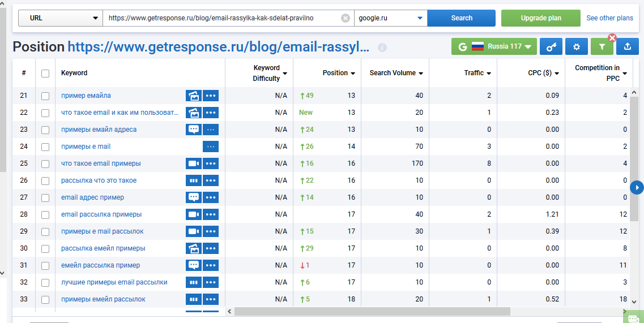Click the Keyword column header
644x323 pixels.
(74, 73)
